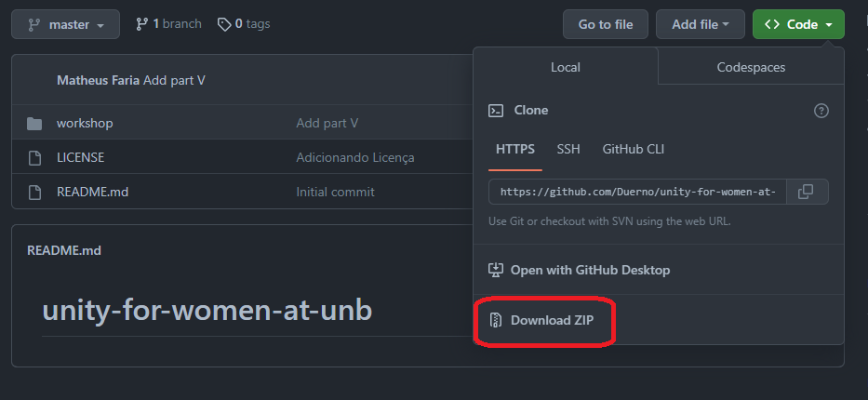The width and height of the screenshot is (868, 400).
Task: Switch to the Local tab
Action: (x=566, y=67)
